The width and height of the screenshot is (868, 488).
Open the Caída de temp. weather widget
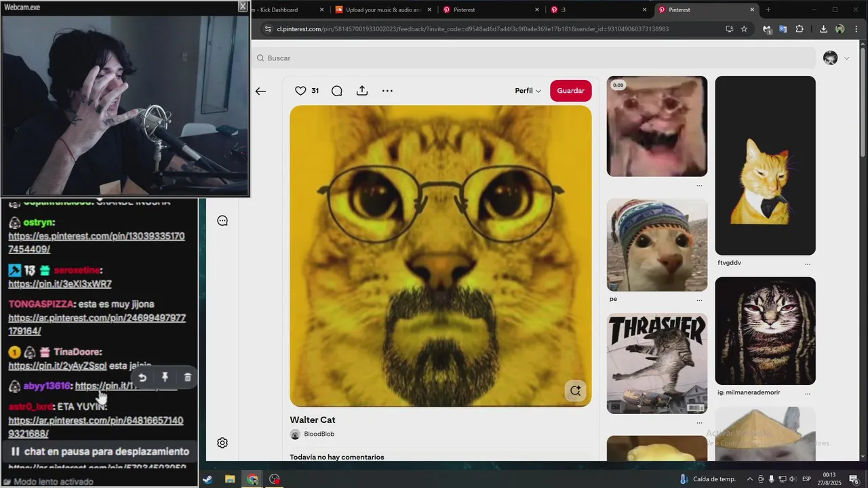pos(707,479)
